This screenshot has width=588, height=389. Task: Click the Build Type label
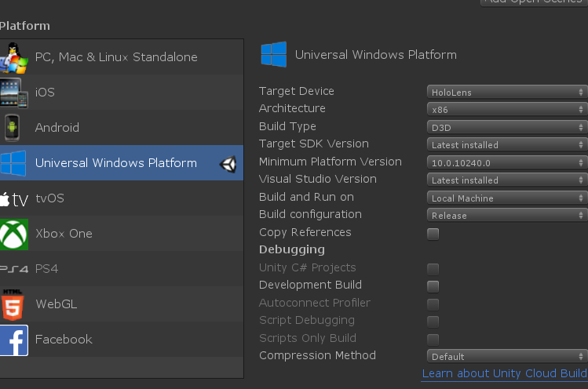point(287,127)
